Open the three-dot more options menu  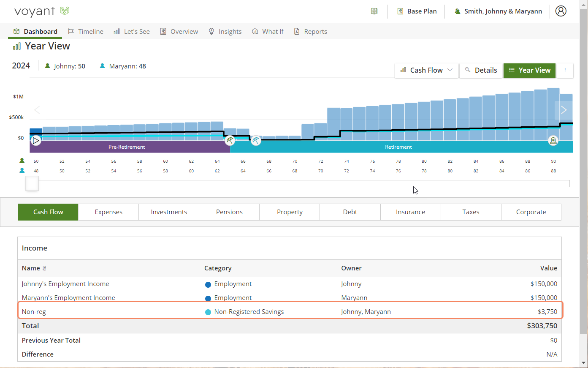(x=565, y=70)
